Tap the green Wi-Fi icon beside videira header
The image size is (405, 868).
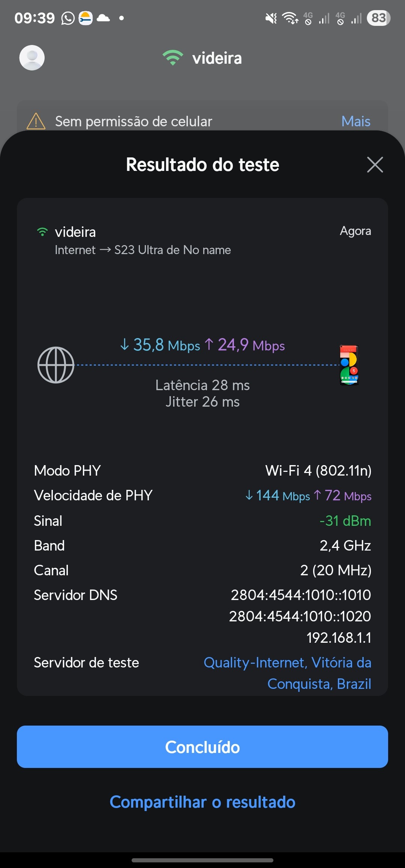click(173, 58)
